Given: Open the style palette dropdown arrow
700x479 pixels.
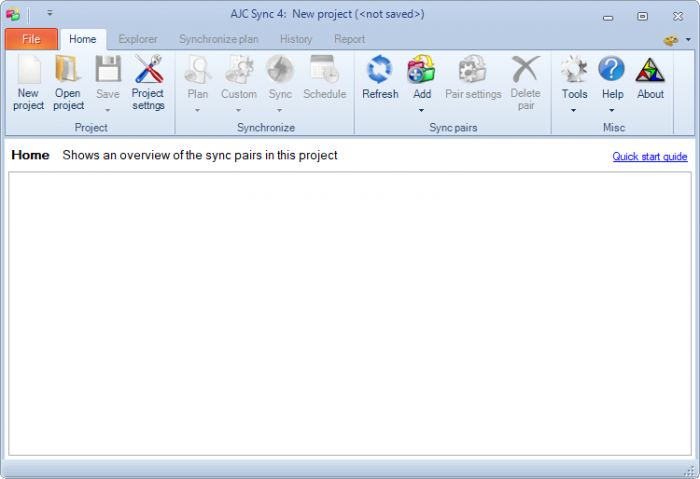Looking at the screenshot, I should tap(688, 40).
